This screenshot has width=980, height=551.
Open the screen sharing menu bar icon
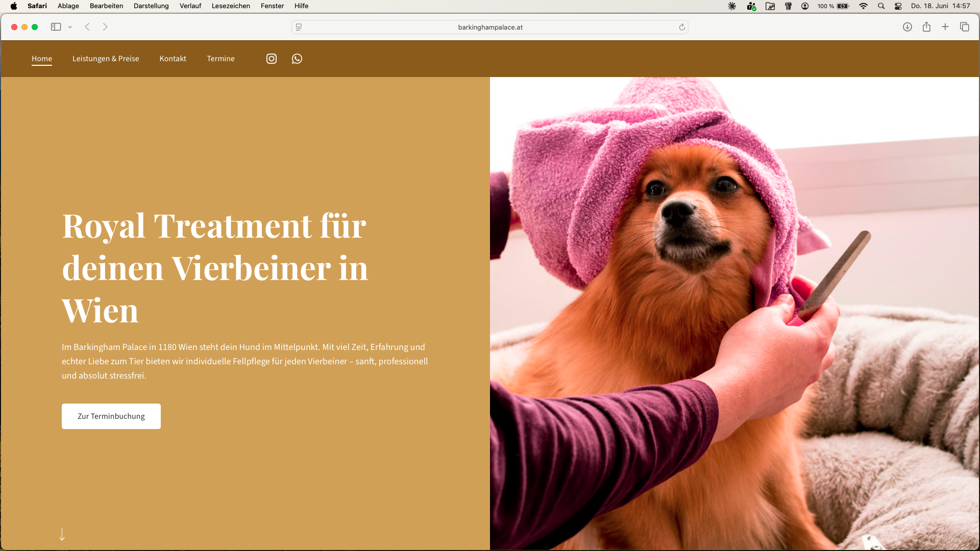click(x=770, y=6)
